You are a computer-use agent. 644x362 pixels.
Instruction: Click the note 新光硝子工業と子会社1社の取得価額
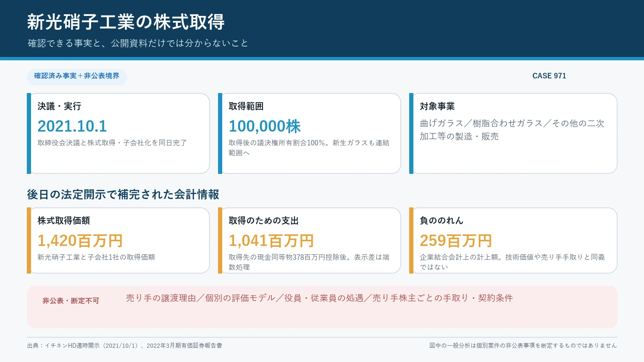tap(96, 257)
